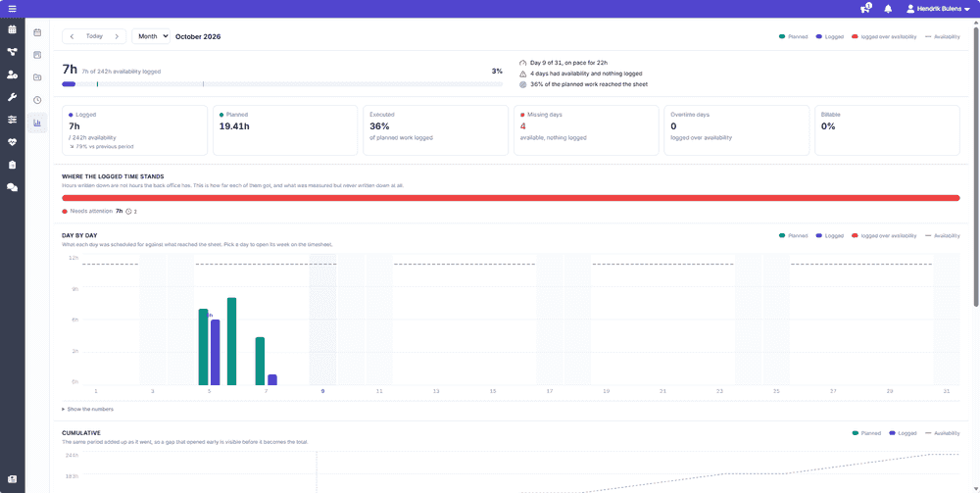Open the heartbeat health icon in the dark sidebar
Screen dimensions: 980x493
(12, 142)
